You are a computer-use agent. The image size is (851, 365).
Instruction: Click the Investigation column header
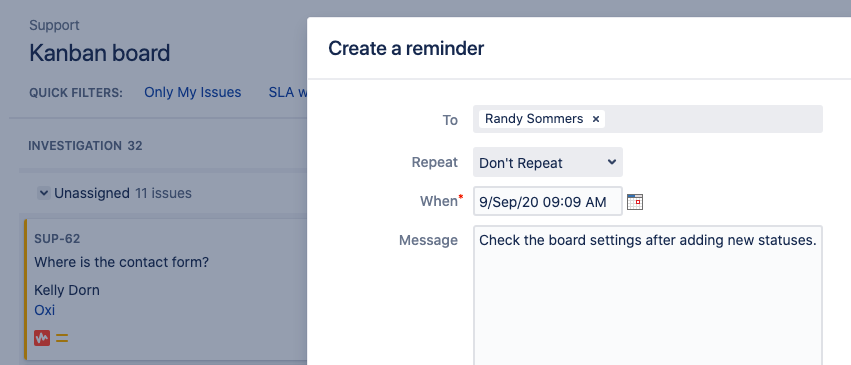pos(85,146)
